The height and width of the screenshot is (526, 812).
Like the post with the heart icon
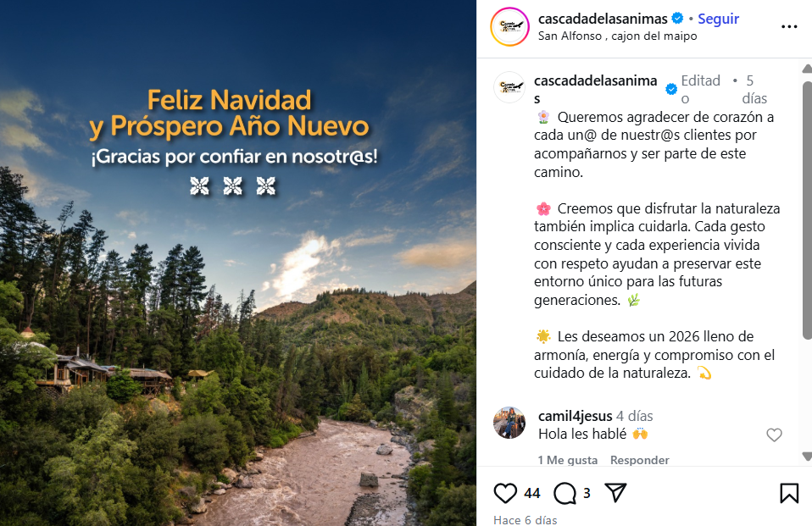505,493
